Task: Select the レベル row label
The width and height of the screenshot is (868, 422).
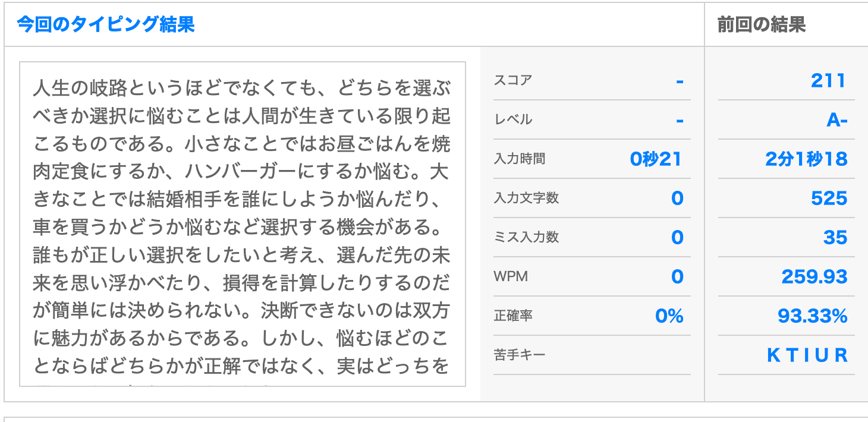Action: 513,119
